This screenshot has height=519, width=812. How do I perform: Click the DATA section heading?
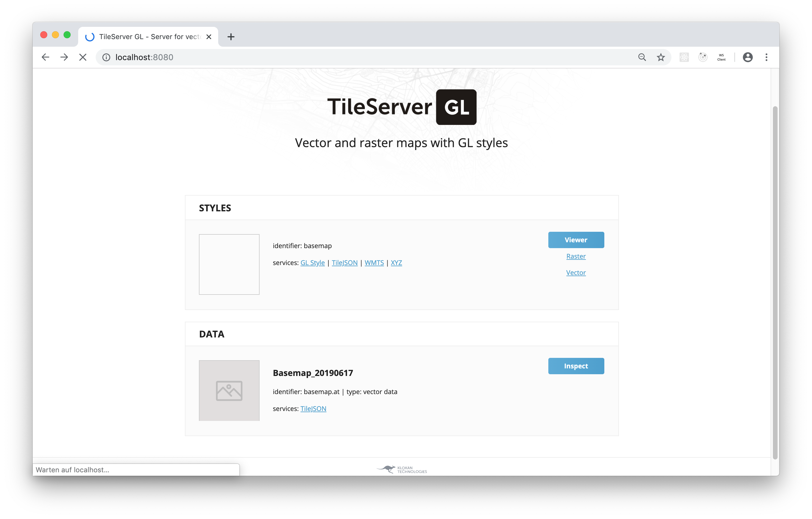click(x=211, y=334)
